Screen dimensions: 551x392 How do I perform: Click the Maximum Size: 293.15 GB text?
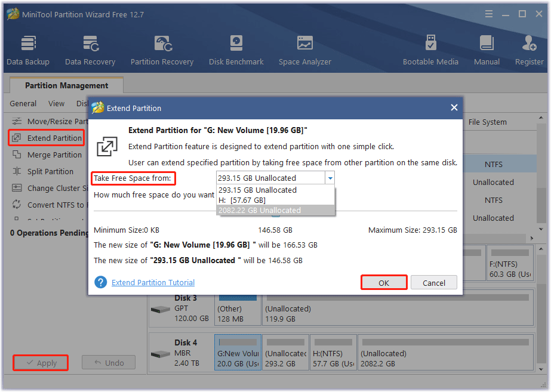[413, 230]
